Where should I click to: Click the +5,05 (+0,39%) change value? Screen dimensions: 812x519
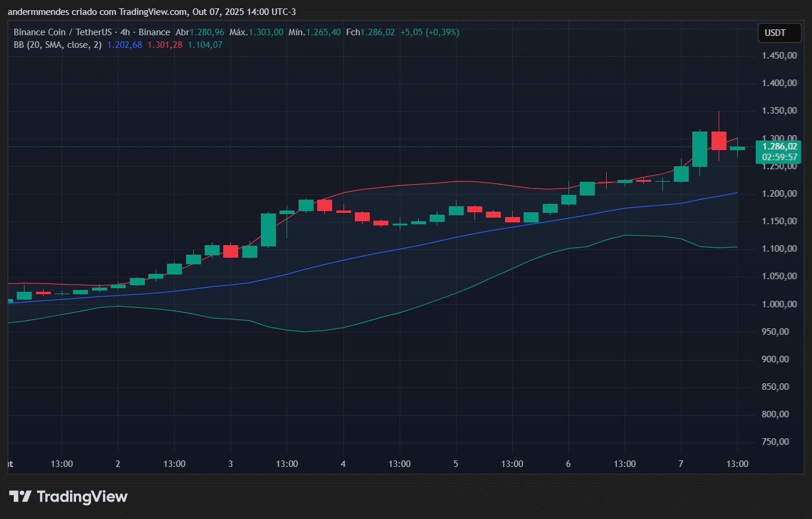click(430, 32)
